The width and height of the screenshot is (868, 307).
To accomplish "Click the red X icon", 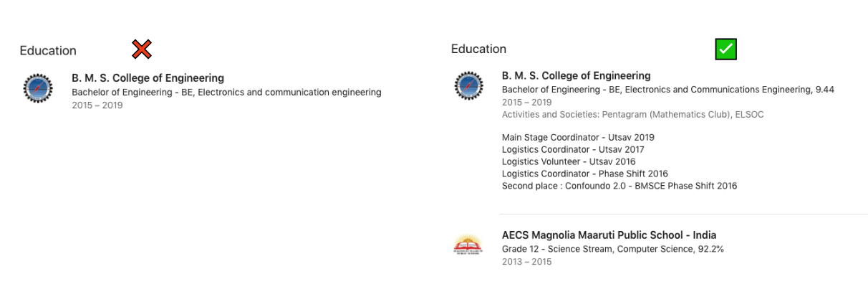I will coord(142,49).
